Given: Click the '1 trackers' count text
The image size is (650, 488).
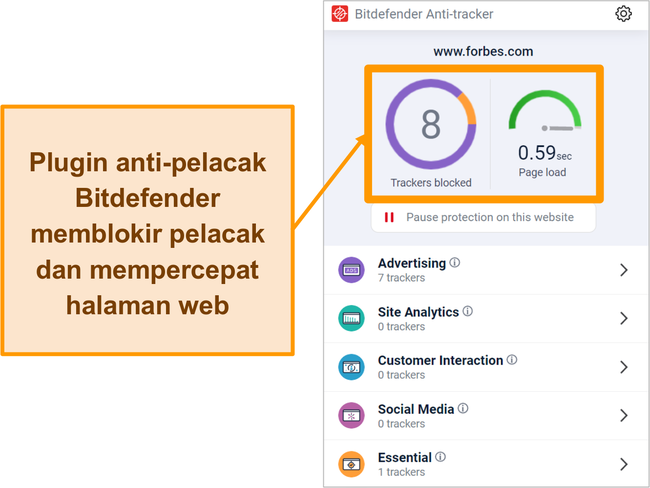Looking at the screenshot, I should click(401, 472).
